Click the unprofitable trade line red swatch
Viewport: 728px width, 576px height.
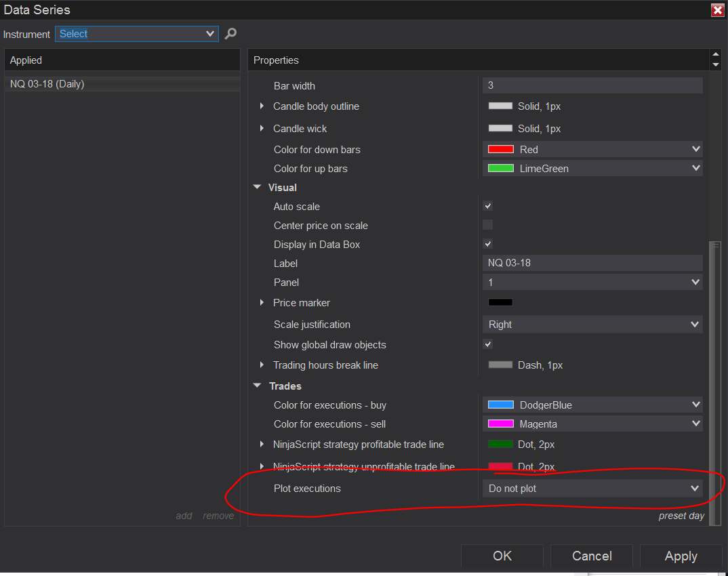click(500, 466)
